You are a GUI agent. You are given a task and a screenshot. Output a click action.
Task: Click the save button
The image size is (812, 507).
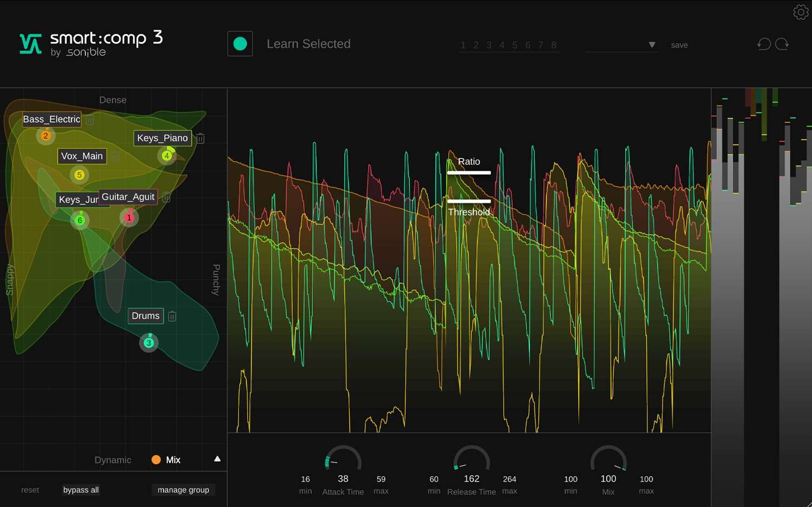[679, 45]
